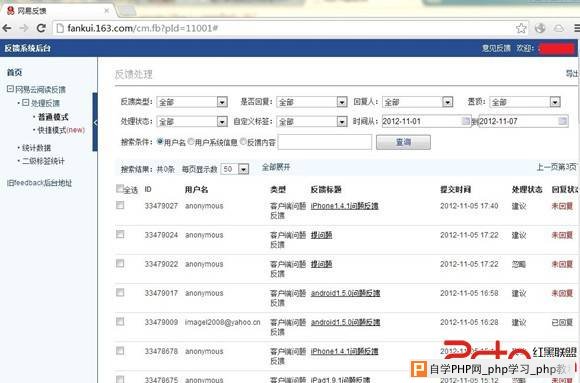Open the calendar icon of the 2012-11-07 date field
This screenshot has height=383, width=580.
click(563, 121)
